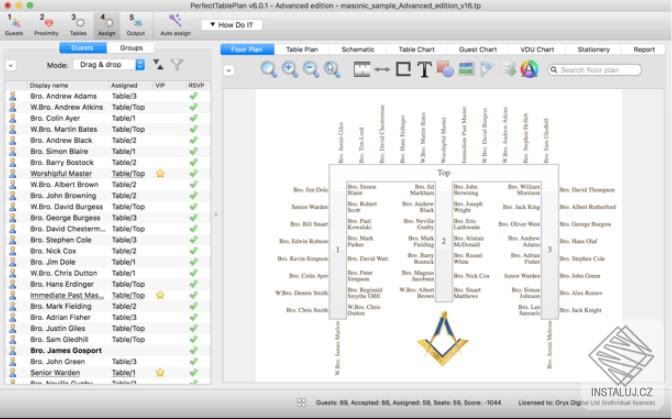Viewport: 672px width, 419px height.
Task: Click the landscape picture icon
Action: [x=466, y=69]
